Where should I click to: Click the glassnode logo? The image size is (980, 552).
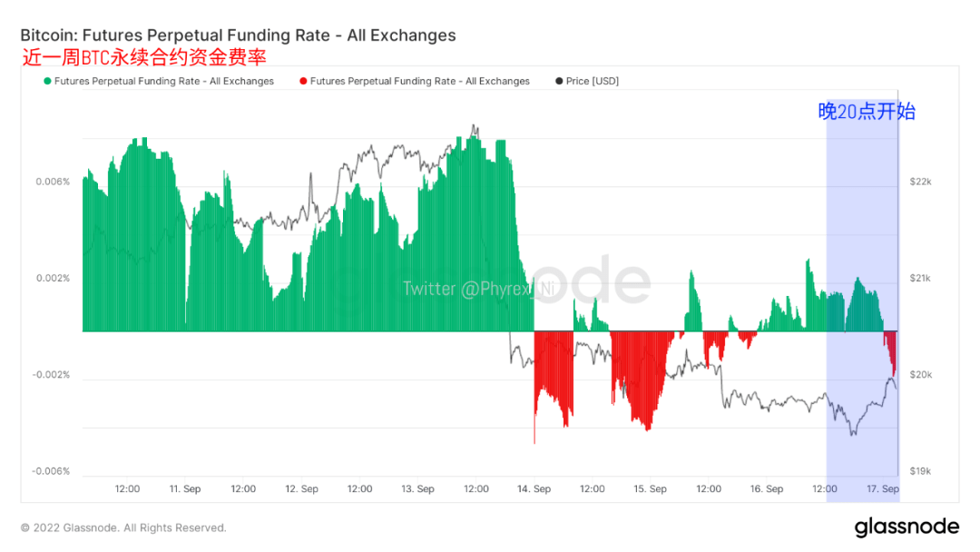906,527
